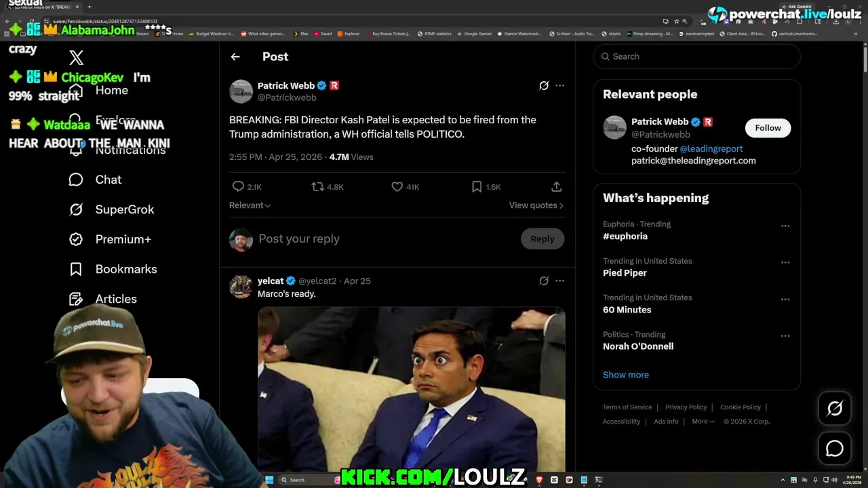Open View quotes link
Screen dimensions: 868x488
click(536, 205)
